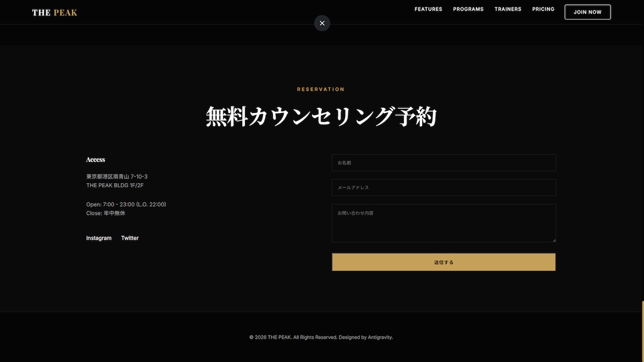Open the Instagram link
The image size is (644, 362).
99,238
